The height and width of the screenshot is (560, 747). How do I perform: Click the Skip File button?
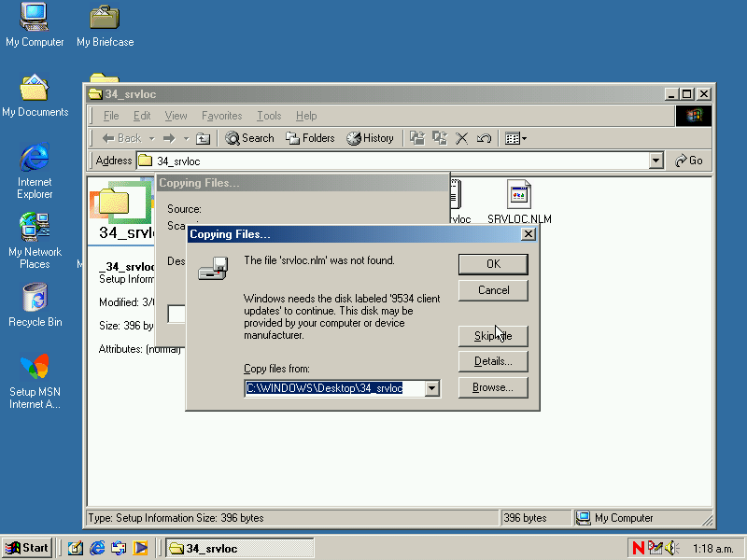pyautogui.click(x=493, y=336)
